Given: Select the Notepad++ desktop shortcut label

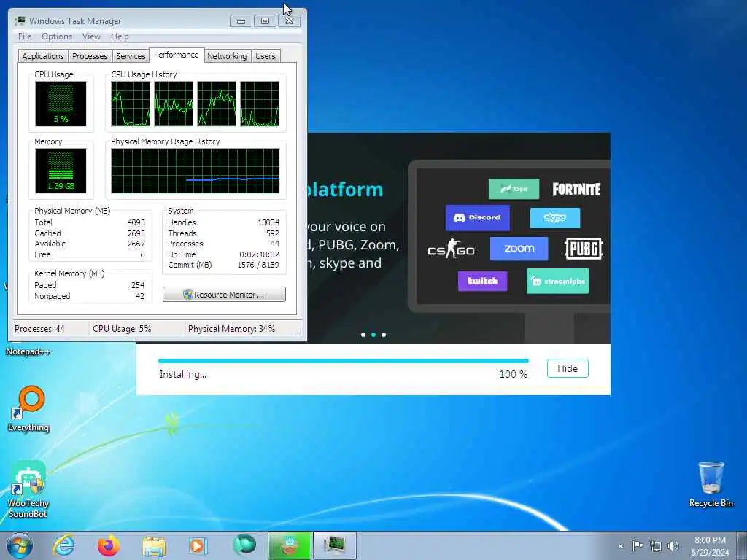Looking at the screenshot, I should [x=28, y=351].
